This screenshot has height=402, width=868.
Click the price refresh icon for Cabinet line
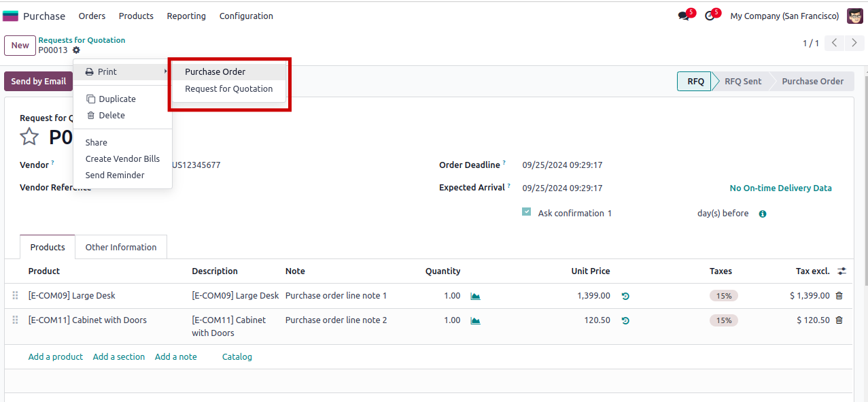[625, 320]
